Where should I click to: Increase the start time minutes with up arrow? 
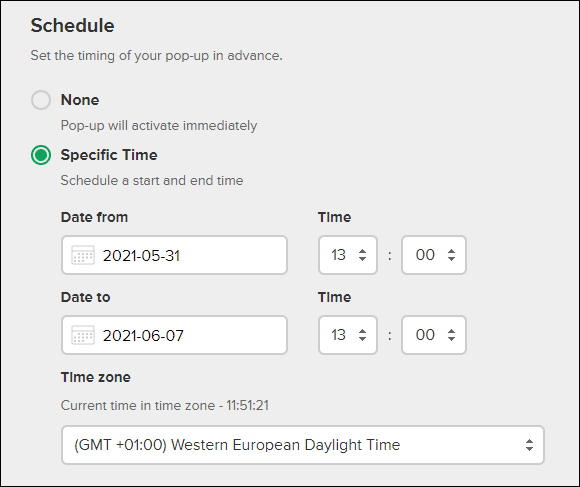[x=451, y=251]
